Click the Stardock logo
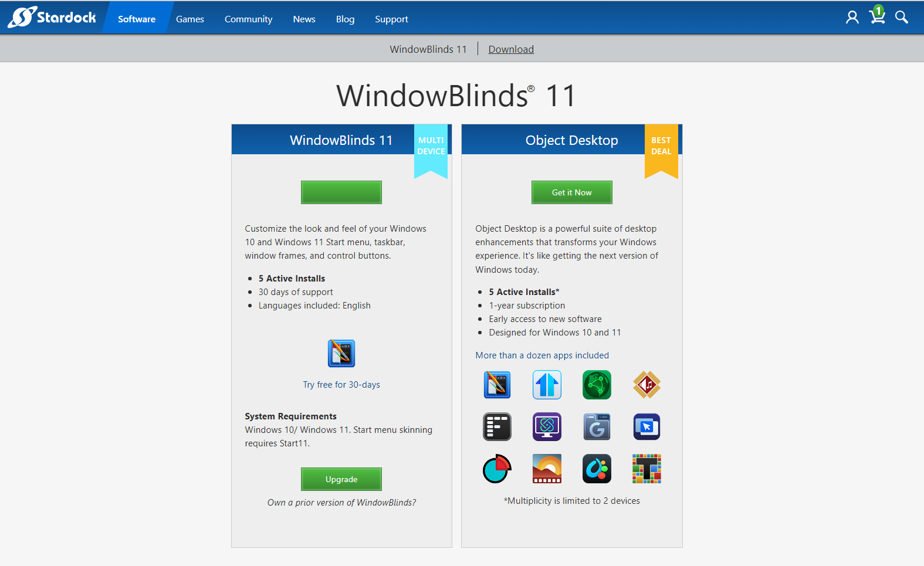The width and height of the screenshot is (924, 566). 52,17
